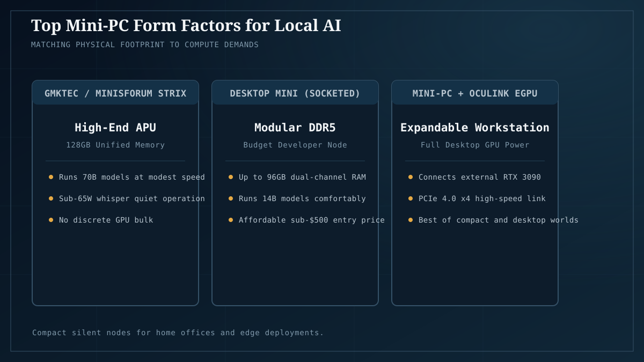Select the "Modular DDR5" heading
Image resolution: width=644 pixels, height=362 pixels.
click(295, 128)
